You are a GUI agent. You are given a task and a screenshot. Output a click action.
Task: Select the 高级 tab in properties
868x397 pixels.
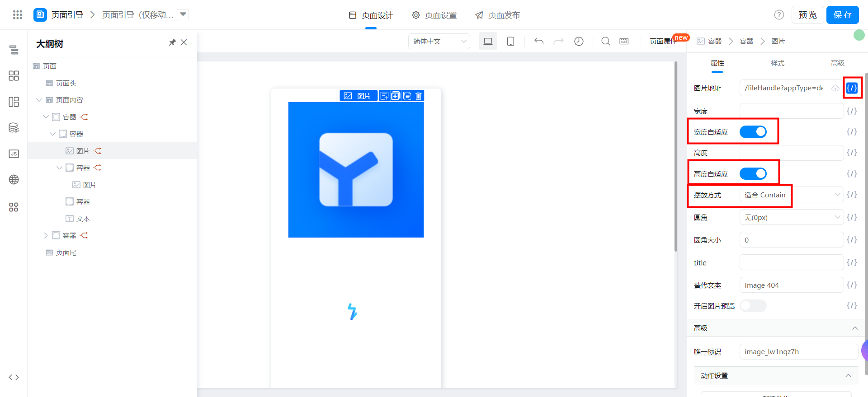[x=838, y=63]
